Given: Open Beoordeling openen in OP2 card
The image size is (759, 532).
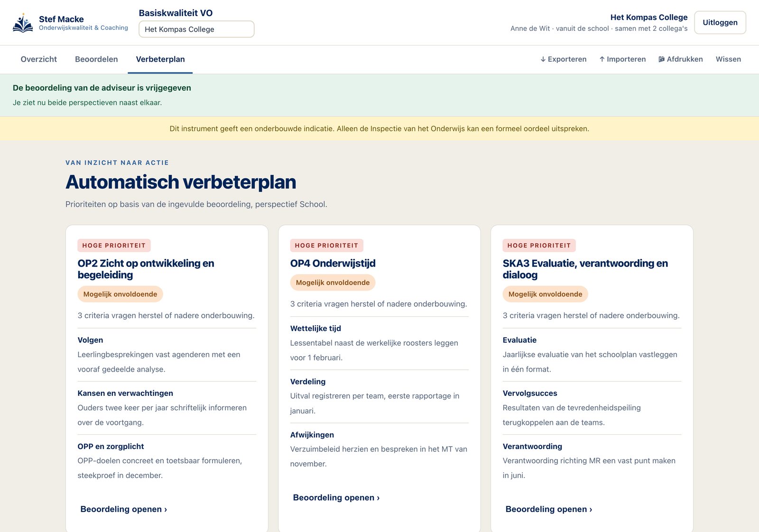Looking at the screenshot, I should (124, 509).
